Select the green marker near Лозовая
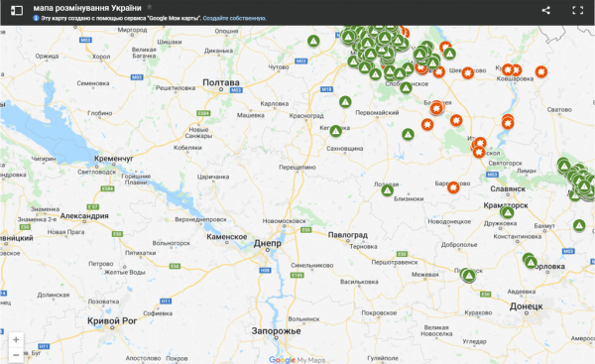595x364 pixels. pyautogui.click(x=388, y=190)
